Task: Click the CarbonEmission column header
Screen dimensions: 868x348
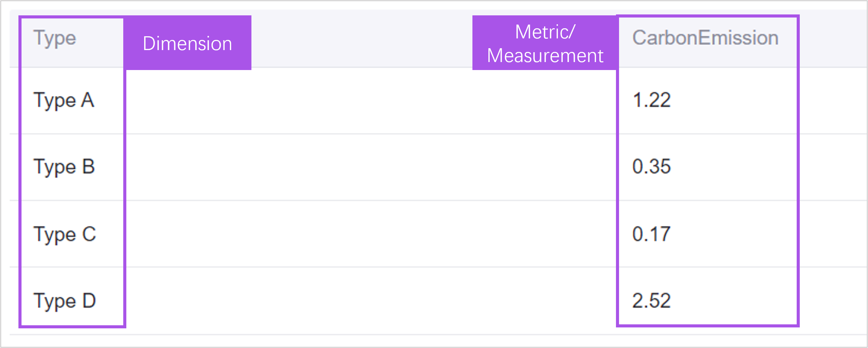Action: (x=705, y=38)
